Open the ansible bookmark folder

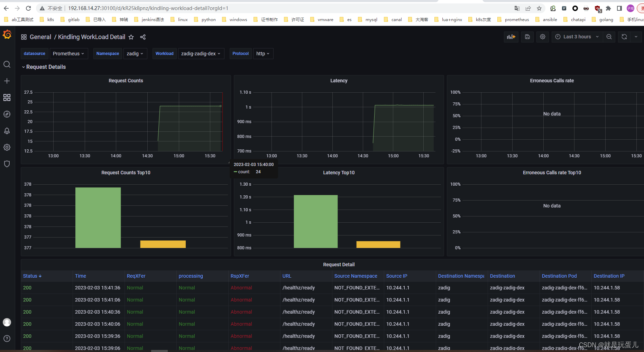pos(546,20)
